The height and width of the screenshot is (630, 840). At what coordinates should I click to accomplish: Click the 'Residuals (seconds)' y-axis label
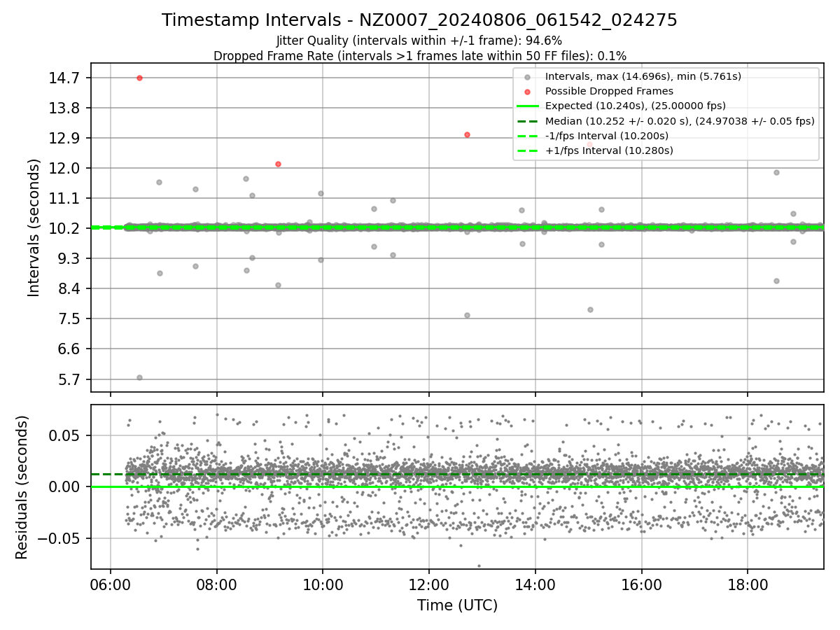(22, 487)
